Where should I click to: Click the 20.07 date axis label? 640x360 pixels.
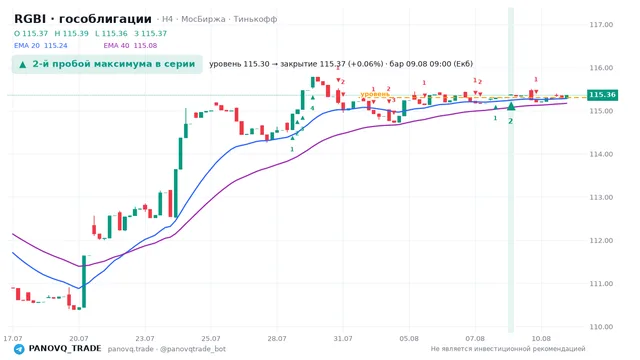click(x=79, y=338)
